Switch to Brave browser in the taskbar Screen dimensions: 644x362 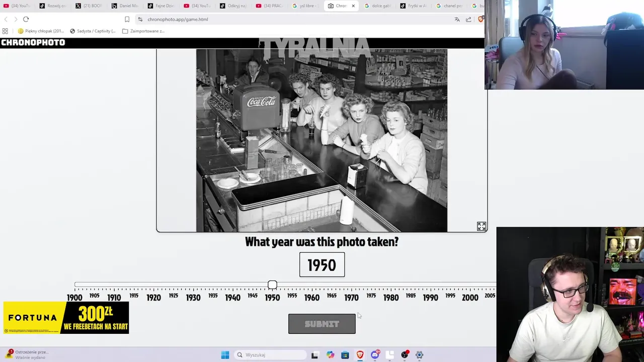(x=360, y=355)
